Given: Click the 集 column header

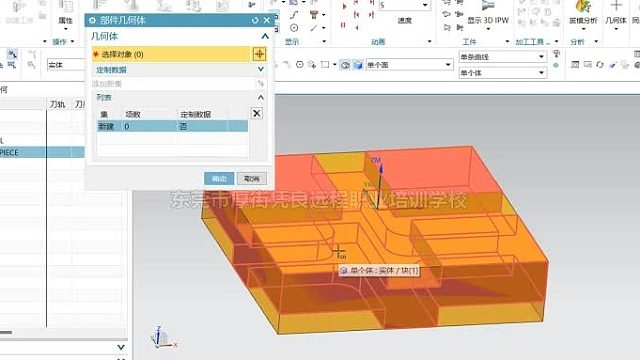Looking at the screenshot, I should point(104,114).
